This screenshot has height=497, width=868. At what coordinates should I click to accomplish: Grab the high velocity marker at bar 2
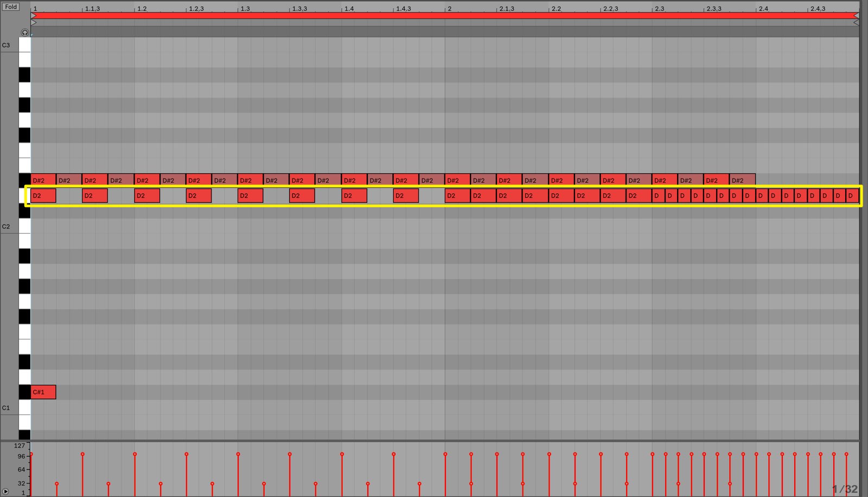pyautogui.click(x=445, y=454)
